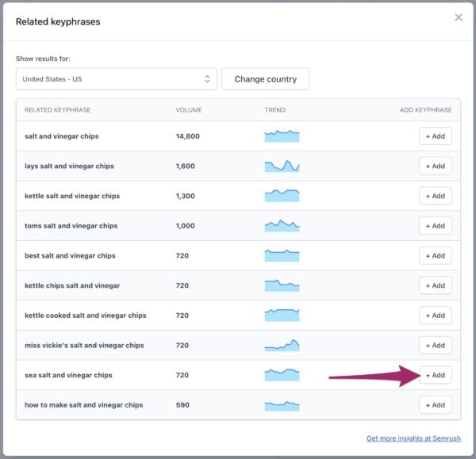476x459 pixels.
Task: Click the Volume column header
Action: pyautogui.click(x=189, y=110)
